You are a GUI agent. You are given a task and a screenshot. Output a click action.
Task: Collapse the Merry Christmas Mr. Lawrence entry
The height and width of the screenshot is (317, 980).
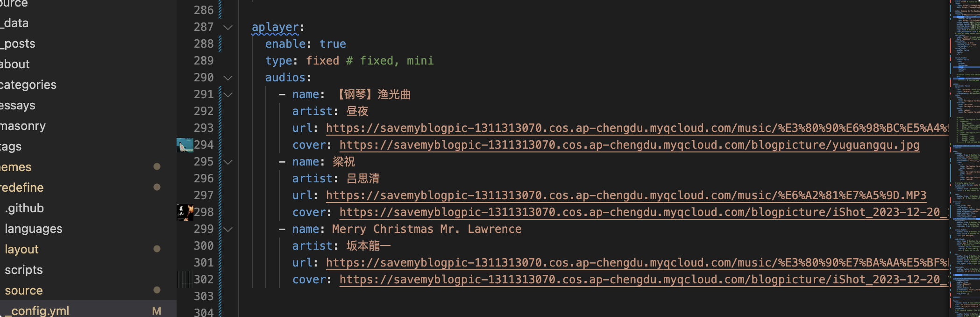pos(228,229)
